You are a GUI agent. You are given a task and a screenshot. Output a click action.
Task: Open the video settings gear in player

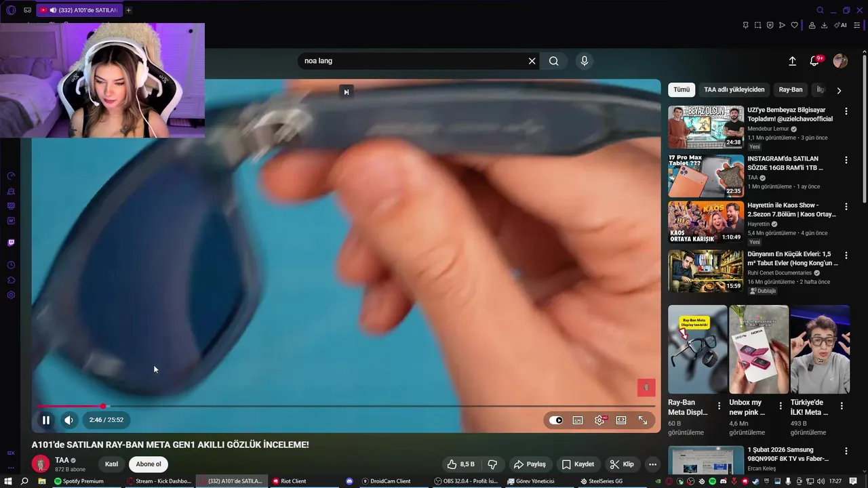(x=599, y=420)
